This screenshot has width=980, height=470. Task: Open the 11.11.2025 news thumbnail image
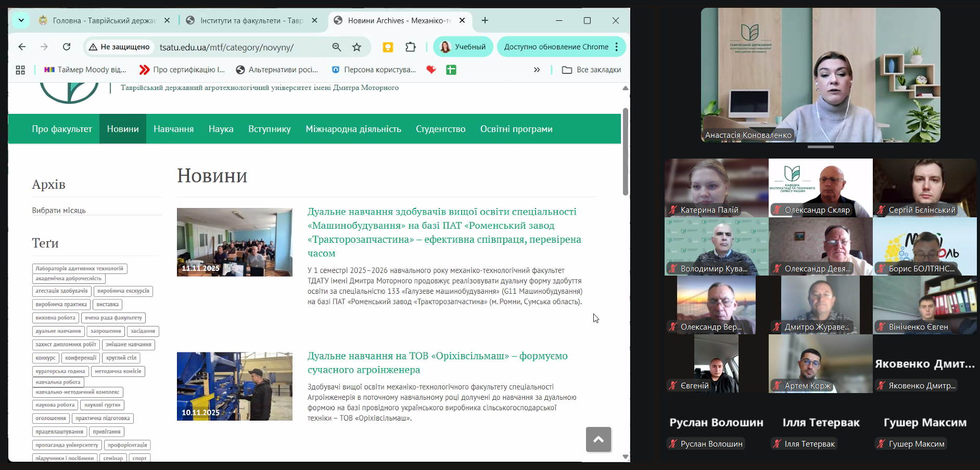[x=234, y=242]
